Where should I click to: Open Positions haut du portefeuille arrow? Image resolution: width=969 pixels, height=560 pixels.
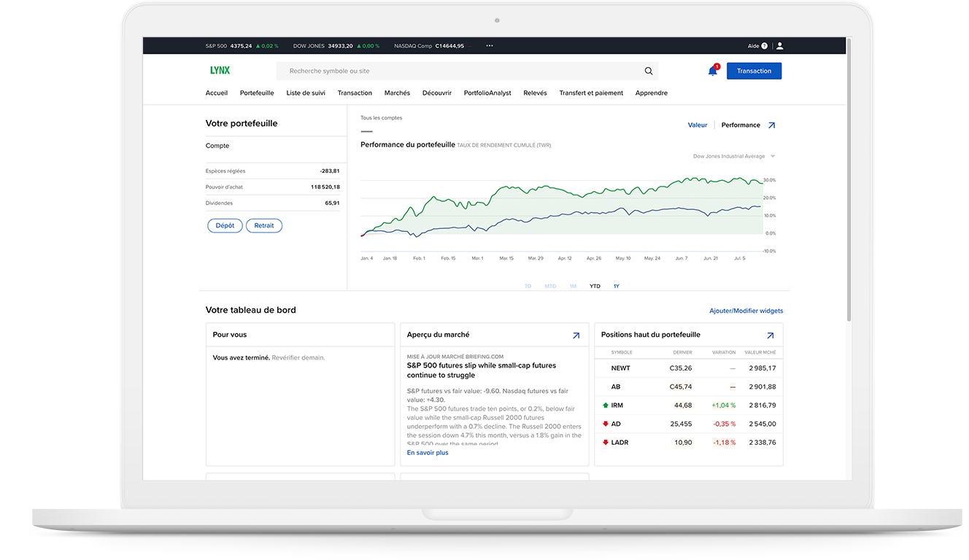coord(770,335)
